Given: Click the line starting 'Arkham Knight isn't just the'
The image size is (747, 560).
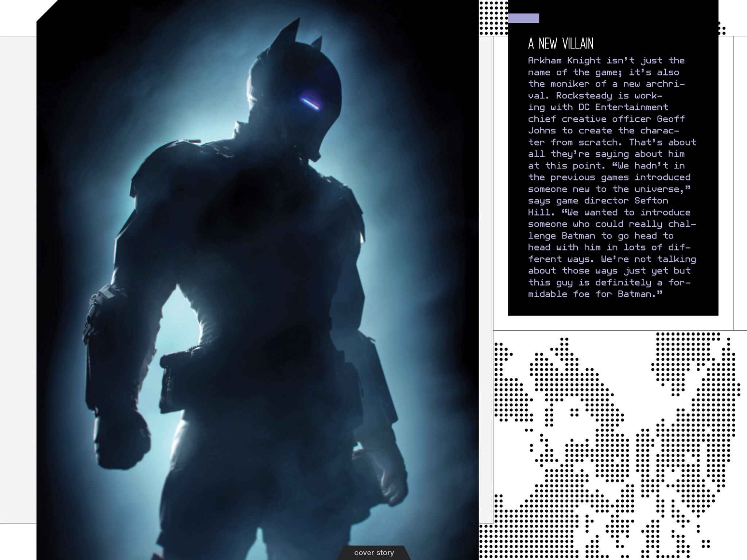Looking at the screenshot, I should pos(606,61).
